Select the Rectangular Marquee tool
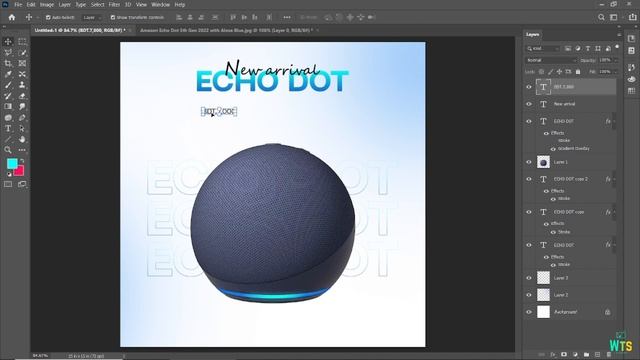Image resolution: width=640 pixels, height=360 pixels. click(22, 42)
